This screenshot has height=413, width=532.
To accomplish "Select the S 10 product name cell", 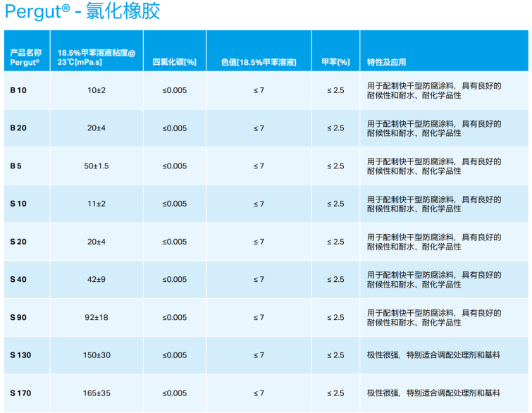I will (18, 204).
